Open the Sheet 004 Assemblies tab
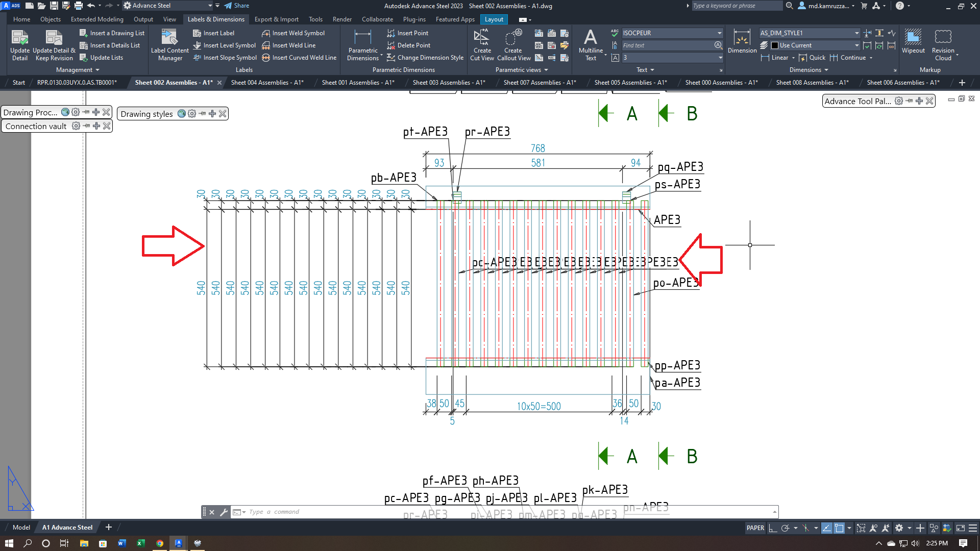 [267, 82]
